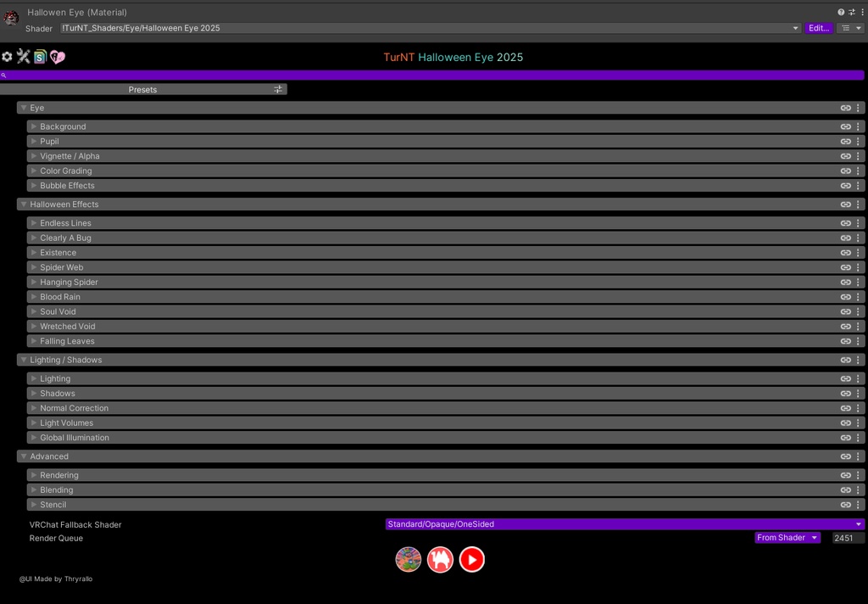Open the Shader selection dropdown
The width and height of the screenshot is (868, 604).
[x=430, y=28]
